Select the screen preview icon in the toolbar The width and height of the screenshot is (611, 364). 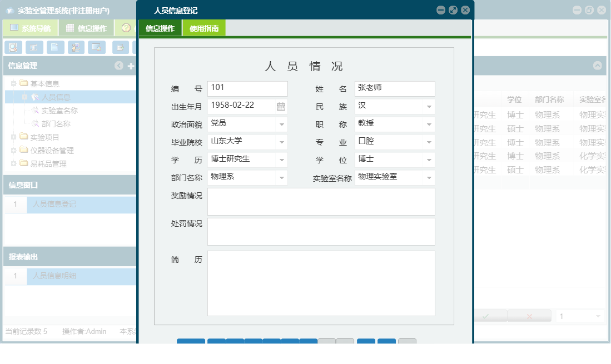(97, 47)
